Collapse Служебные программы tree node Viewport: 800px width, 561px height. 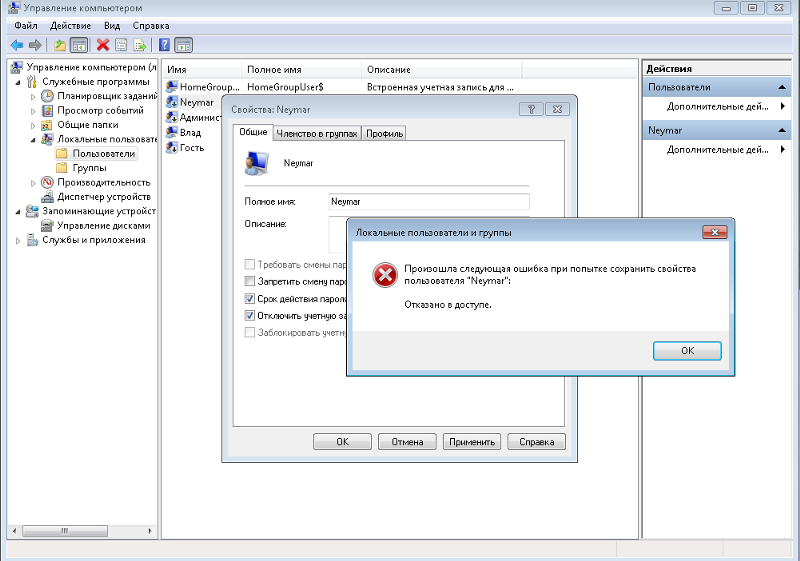coord(18,82)
